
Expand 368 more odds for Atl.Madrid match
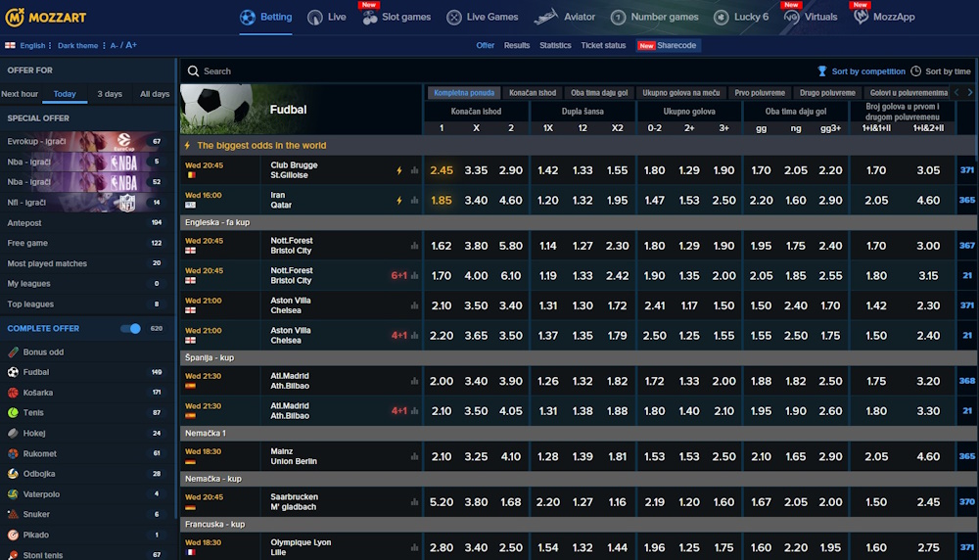coord(966,381)
